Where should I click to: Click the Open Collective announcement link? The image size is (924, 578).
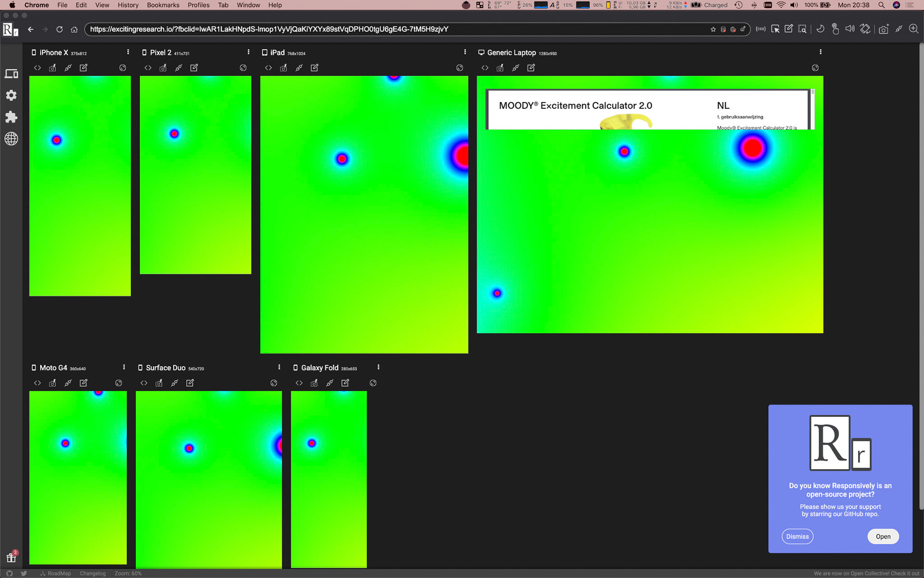coord(866,573)
